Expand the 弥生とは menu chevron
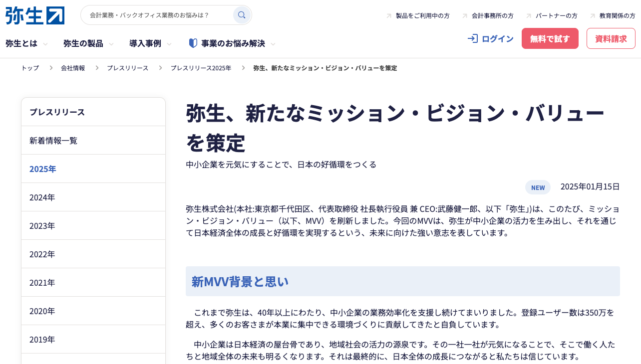Screen dimensions: 641x364 (x=45, y=44)
